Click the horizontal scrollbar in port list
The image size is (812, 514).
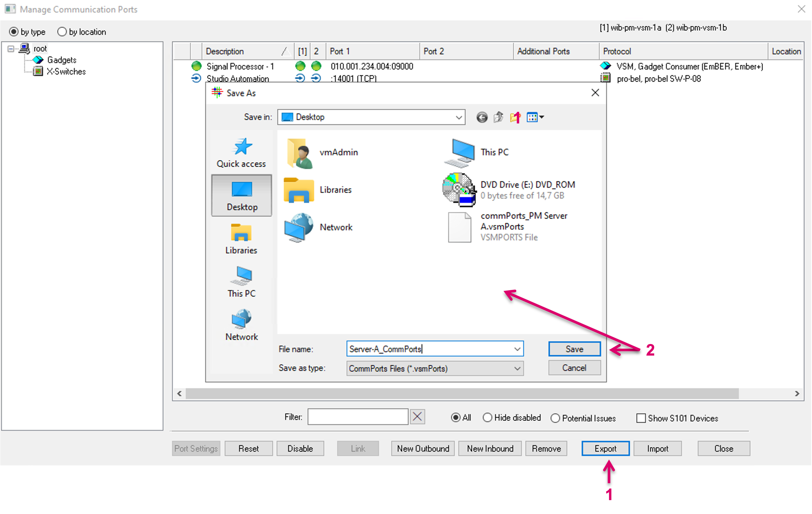(x=462, y=394)
